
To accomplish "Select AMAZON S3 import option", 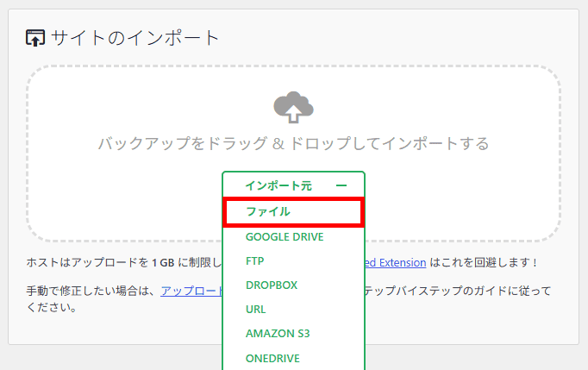I will [x=278, y=333].
